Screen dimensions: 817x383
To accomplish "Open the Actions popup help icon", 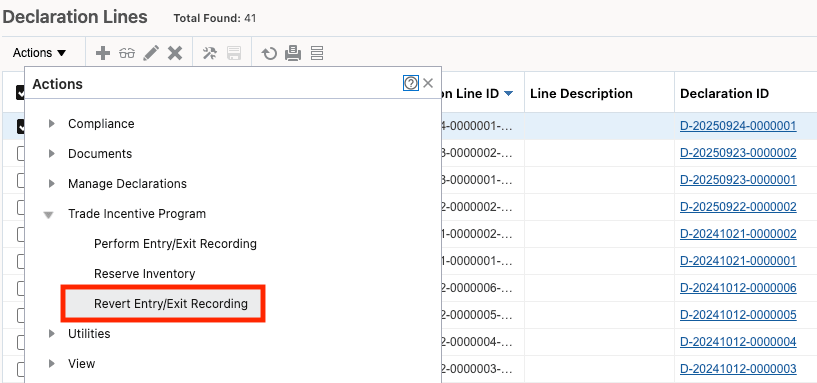I will [x=411, y=83].
